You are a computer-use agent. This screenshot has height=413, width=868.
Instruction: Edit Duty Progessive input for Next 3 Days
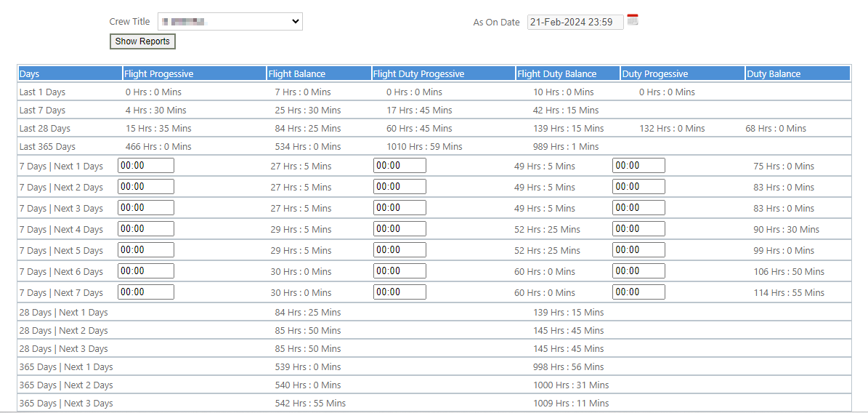click(x=638, y=208)
